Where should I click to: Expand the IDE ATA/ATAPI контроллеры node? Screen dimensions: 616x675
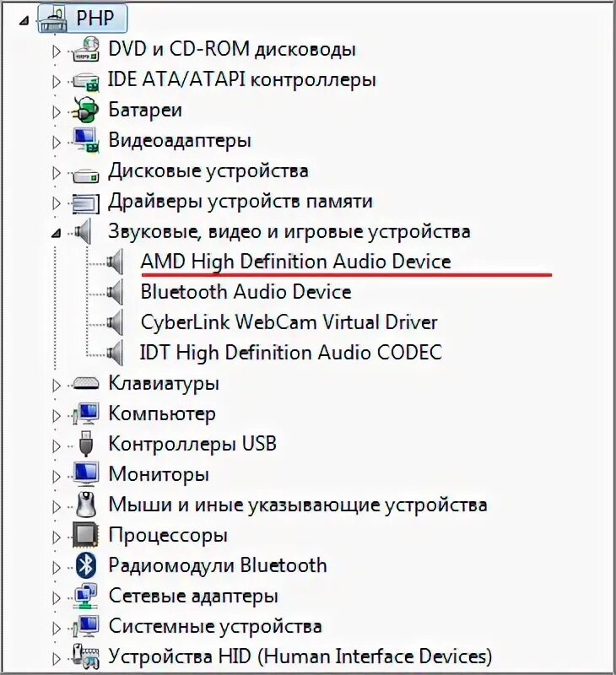(x=57, y=80)
